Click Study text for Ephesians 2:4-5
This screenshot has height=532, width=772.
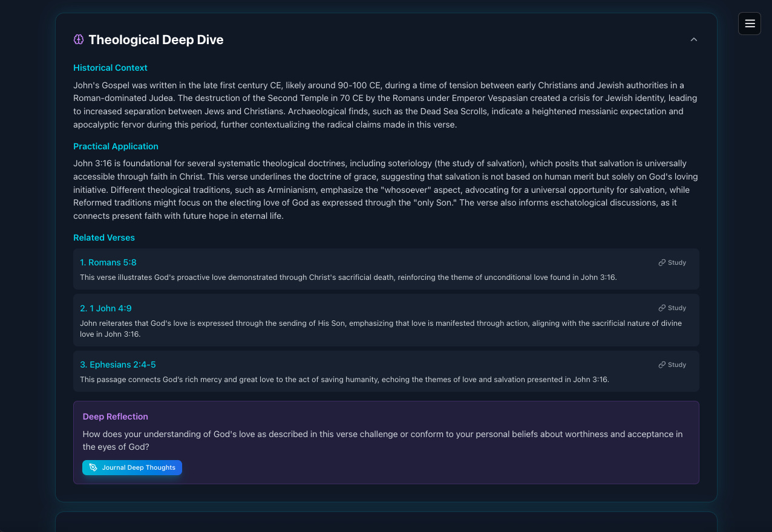pyautogui.click(x=677, y=365)
